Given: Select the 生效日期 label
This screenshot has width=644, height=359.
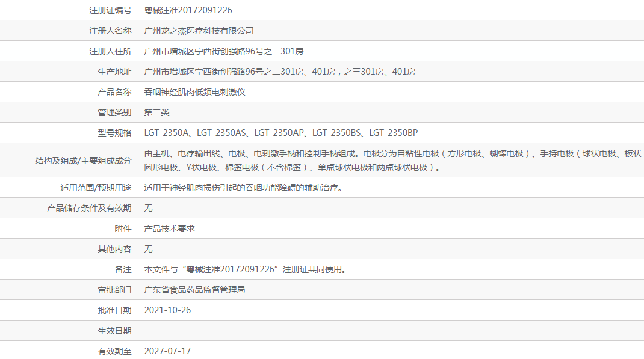Looking at the screenshot, I should (114, 331).
